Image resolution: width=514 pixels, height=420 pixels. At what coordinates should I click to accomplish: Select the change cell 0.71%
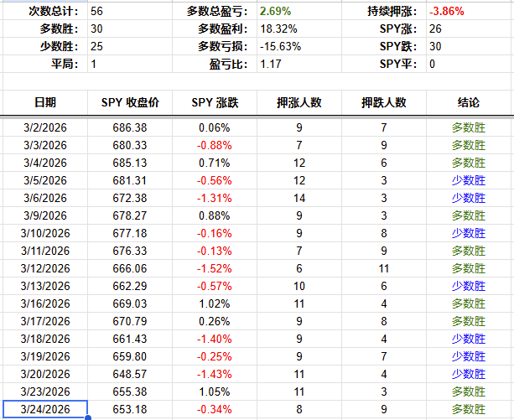coord(215,163)
